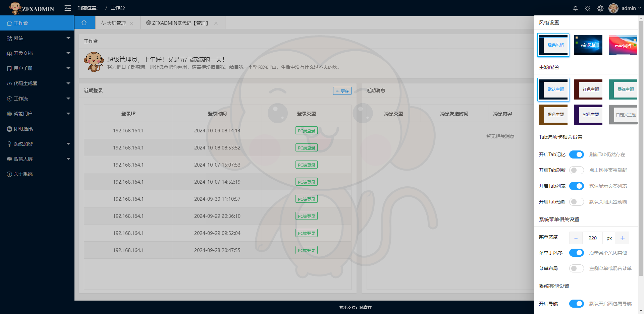Open the admin user dropdown
Viewport: 644px width, 314px height.
[x=631, y=8]
